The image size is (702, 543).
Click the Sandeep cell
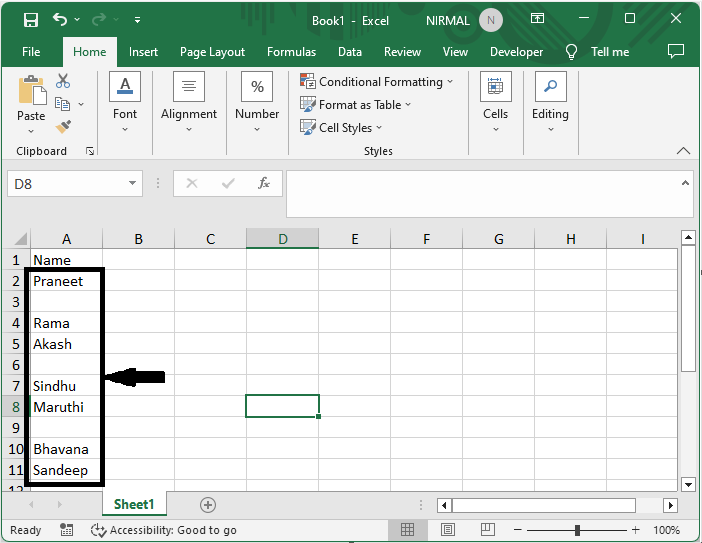(x=66, y=470)
